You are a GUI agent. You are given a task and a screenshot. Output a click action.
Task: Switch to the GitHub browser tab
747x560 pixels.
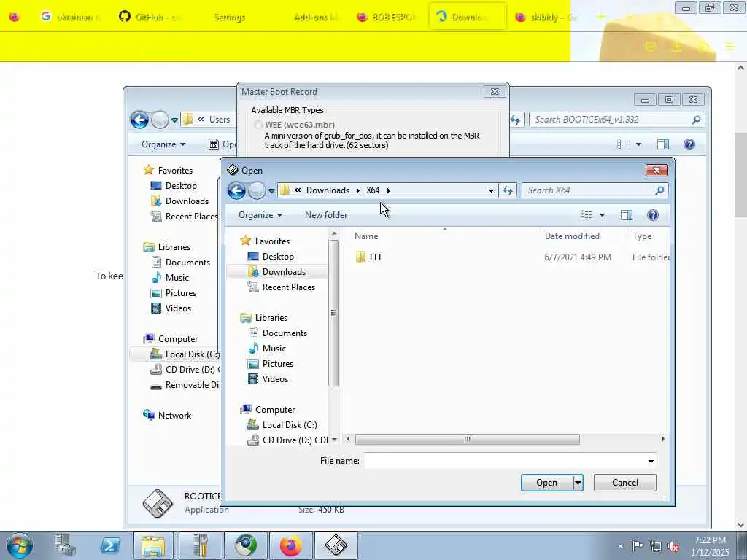[x=150, y=17]
